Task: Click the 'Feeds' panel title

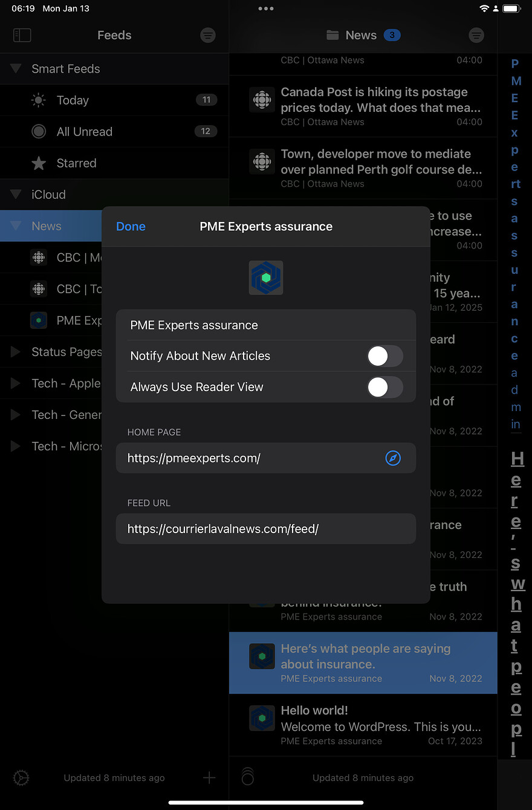Action: (x=114, y=35)
